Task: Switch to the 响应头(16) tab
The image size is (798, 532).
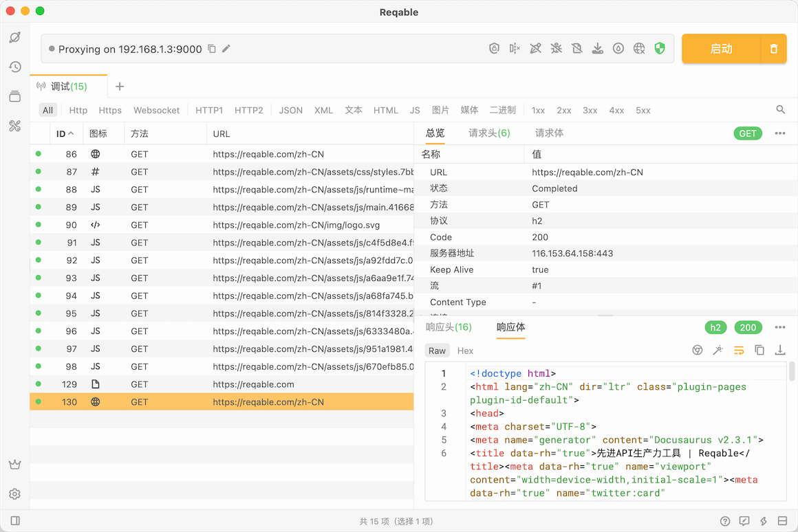Action: pyautogui.click(x=449, y=327)
